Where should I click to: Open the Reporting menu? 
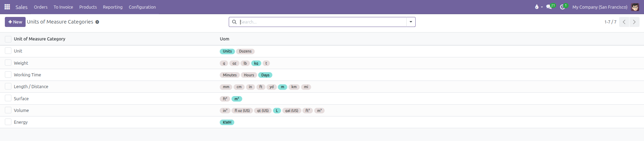coord(113,7)
